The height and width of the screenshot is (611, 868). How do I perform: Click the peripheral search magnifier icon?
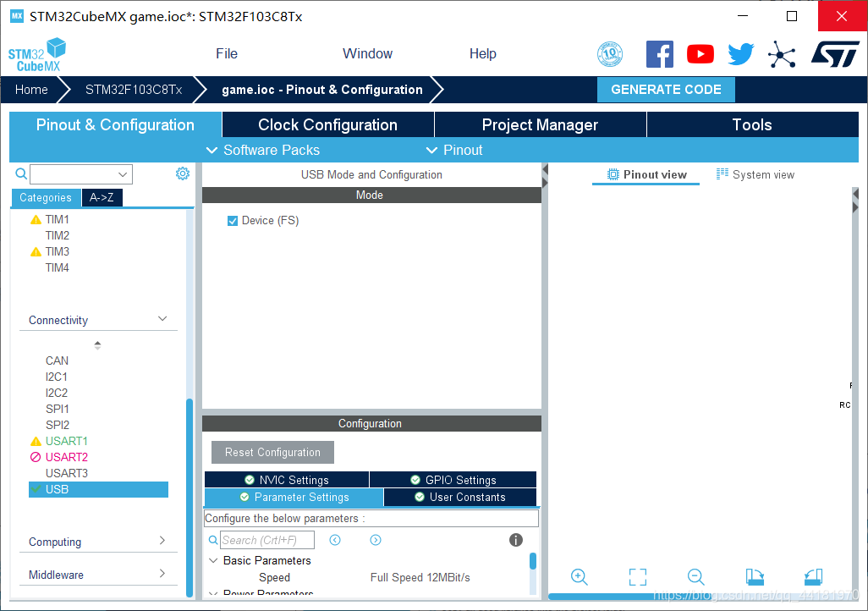(x=21, y=174)
